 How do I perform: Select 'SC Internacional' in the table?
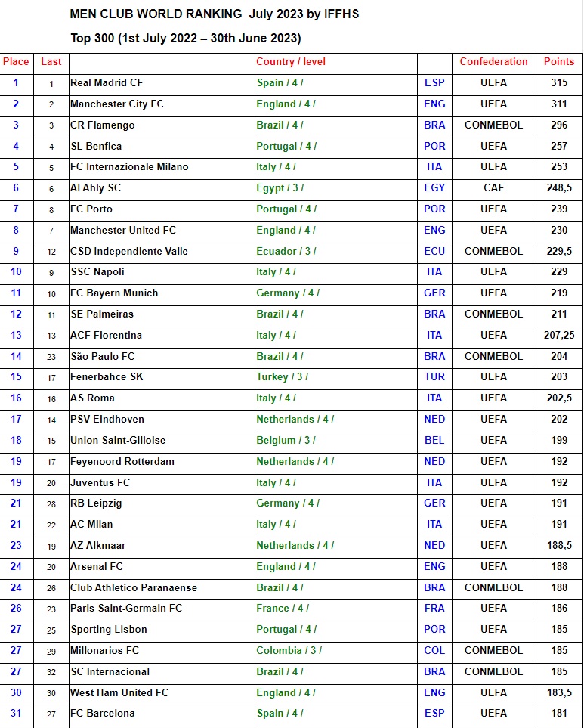110,671
